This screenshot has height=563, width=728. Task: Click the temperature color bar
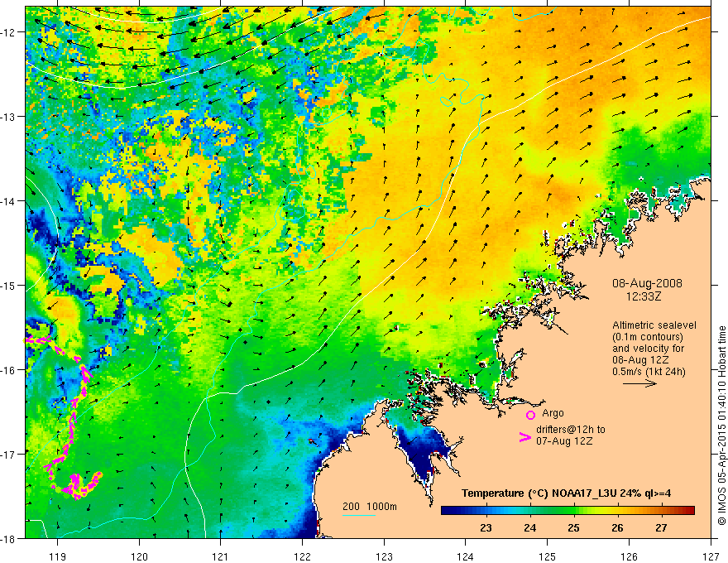pyautogui.click(x=568, y=511)
